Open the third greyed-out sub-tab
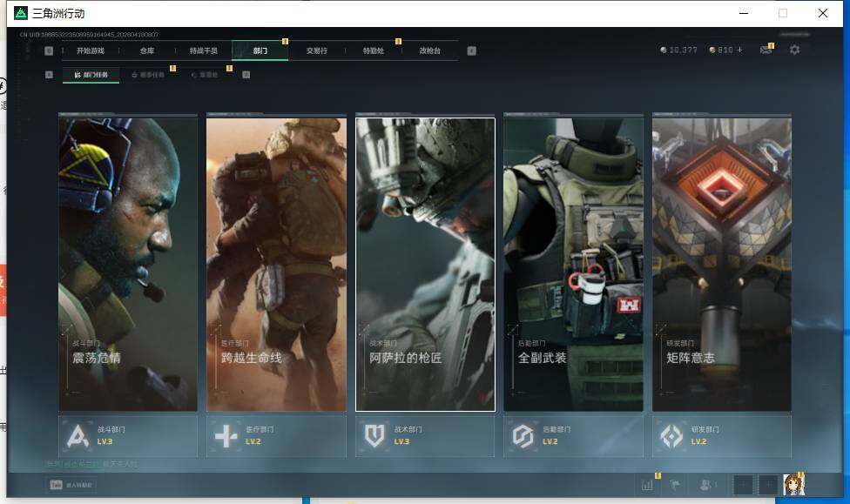 pos(205,75)
